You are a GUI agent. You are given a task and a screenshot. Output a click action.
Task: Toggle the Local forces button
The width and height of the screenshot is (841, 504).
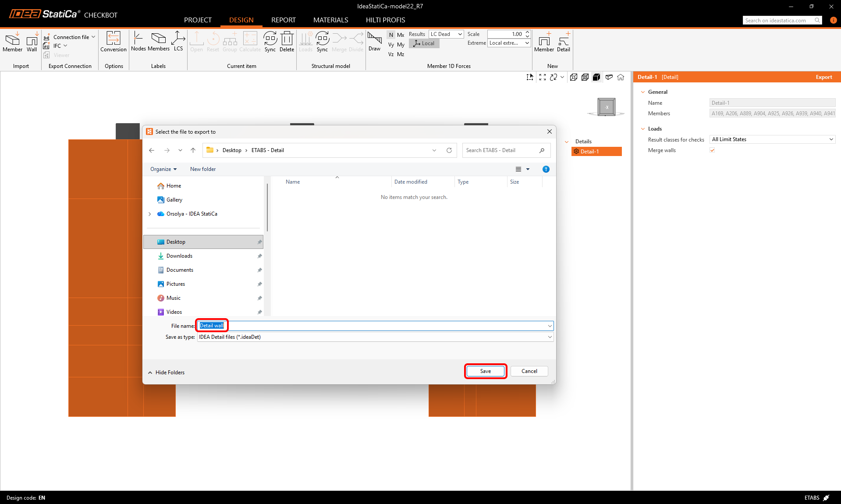tap(424, 43)
